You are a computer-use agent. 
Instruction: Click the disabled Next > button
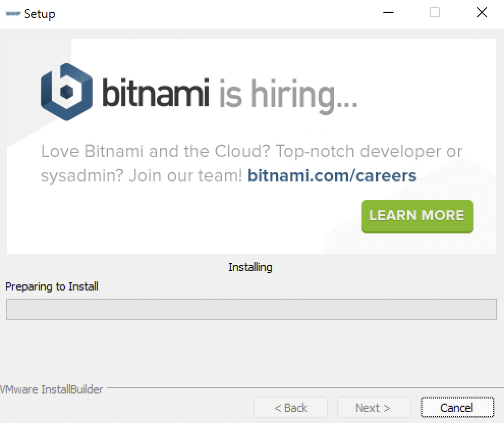pos(374,408)
